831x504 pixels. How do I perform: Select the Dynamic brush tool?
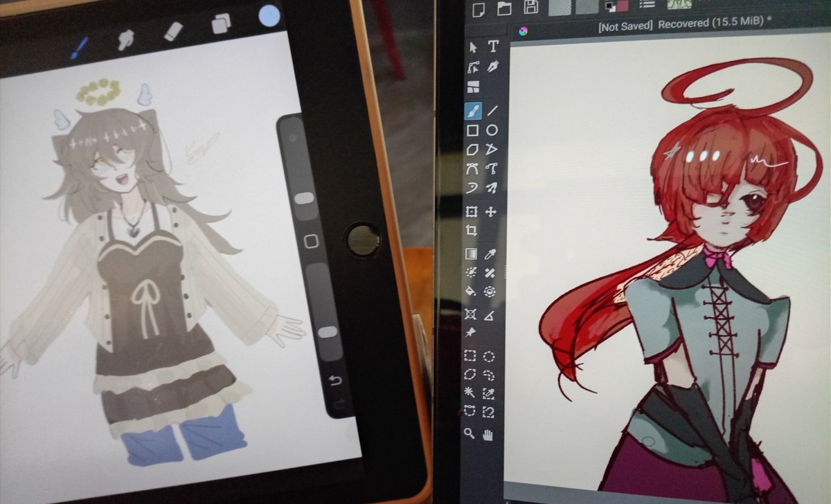point(472,188)
